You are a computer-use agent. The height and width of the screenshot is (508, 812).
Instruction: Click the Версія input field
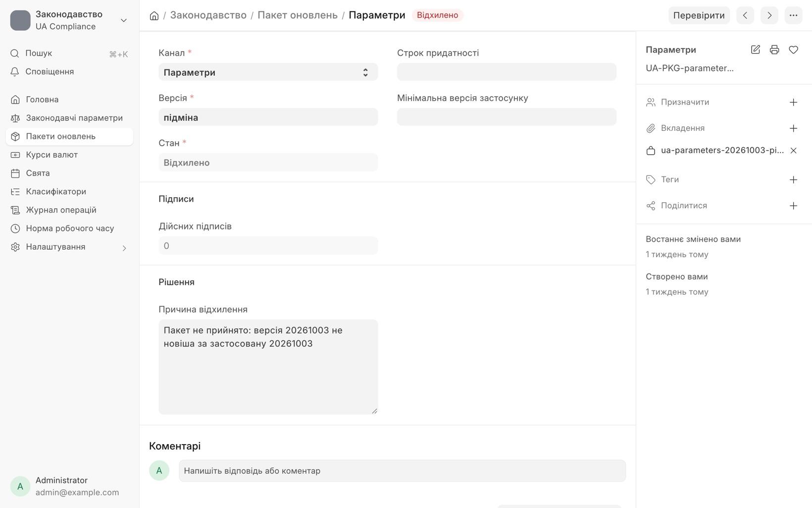pyautogui.click(x=268, y=117)
